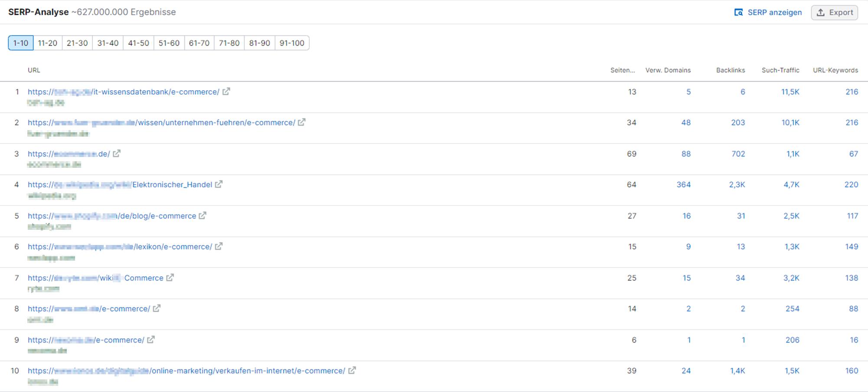Click backlinks value 2,3K
This screenshot has width=868, height=392.
click(x=737, y=184)
